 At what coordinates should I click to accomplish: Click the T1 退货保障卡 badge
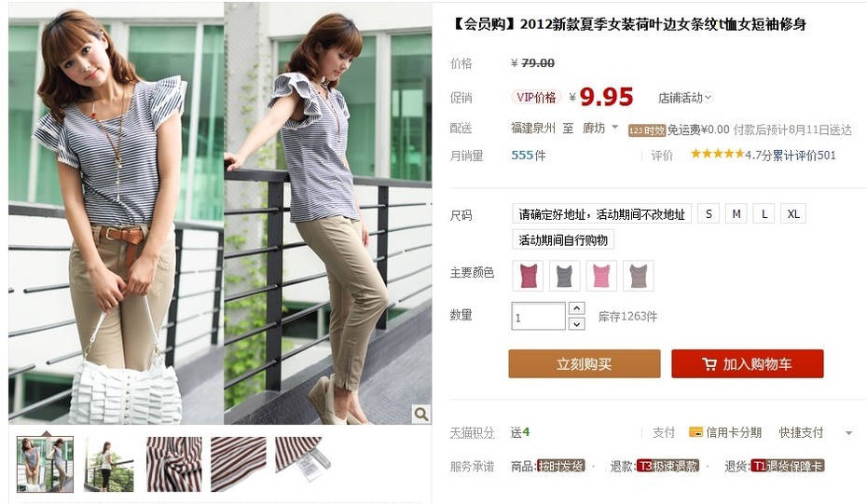tap(788, 466)
